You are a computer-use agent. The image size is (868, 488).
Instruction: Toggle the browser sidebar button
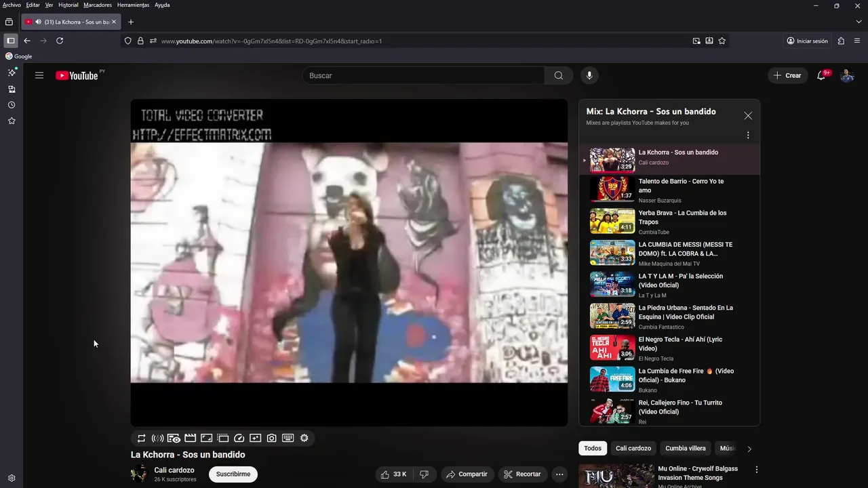tap(10, 41)
